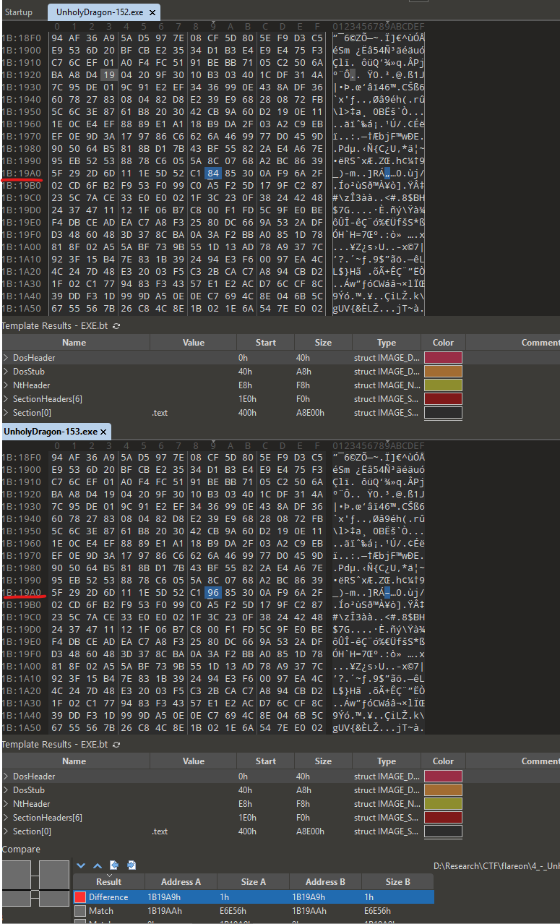Viewport: 560px width, 924px height.
Task: Expand DosHeader in upper template results
Action: pos(6,358)
